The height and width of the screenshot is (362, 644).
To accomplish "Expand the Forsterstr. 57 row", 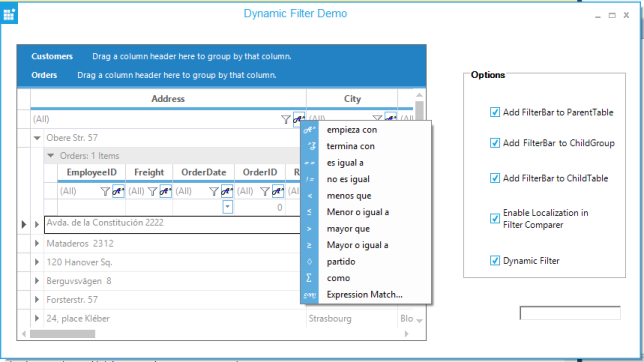I will (37, 300).
